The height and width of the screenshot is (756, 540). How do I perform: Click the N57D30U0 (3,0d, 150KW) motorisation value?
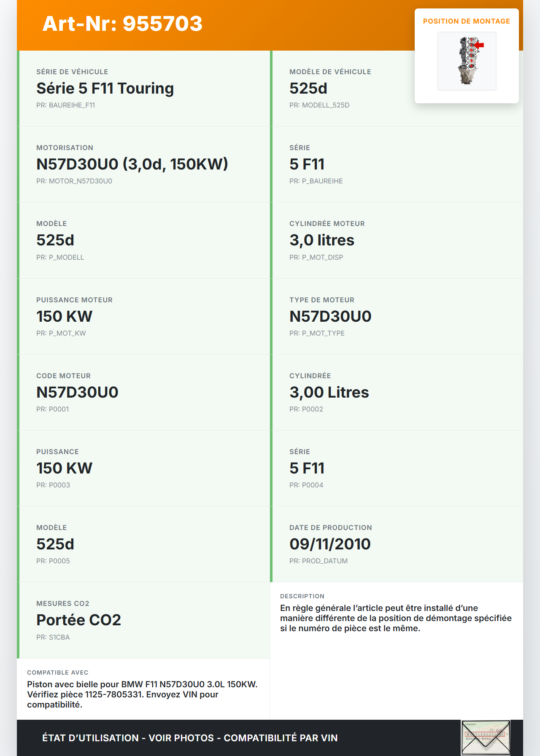[132, 164]
